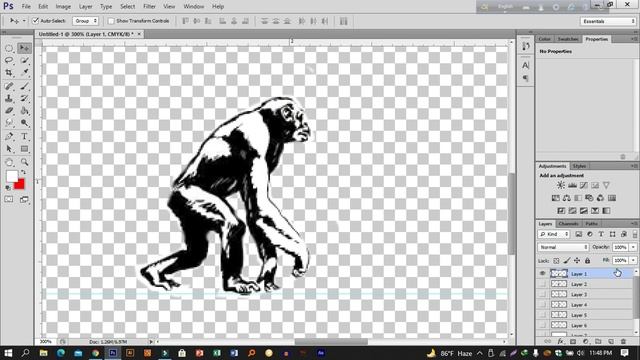Select the Elliptical Marquee tool
Image resolution: width=640 pixels, height=360 pixels.
[x=9, y=48]
